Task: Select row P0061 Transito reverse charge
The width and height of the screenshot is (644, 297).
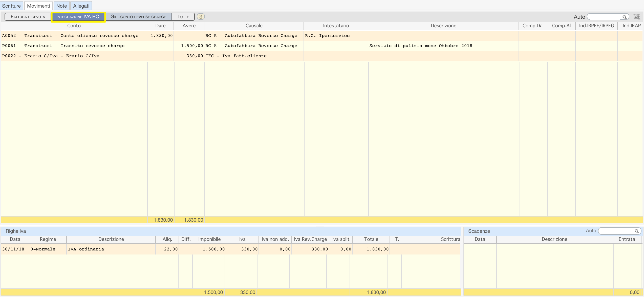Action: (x=322, y=46)
